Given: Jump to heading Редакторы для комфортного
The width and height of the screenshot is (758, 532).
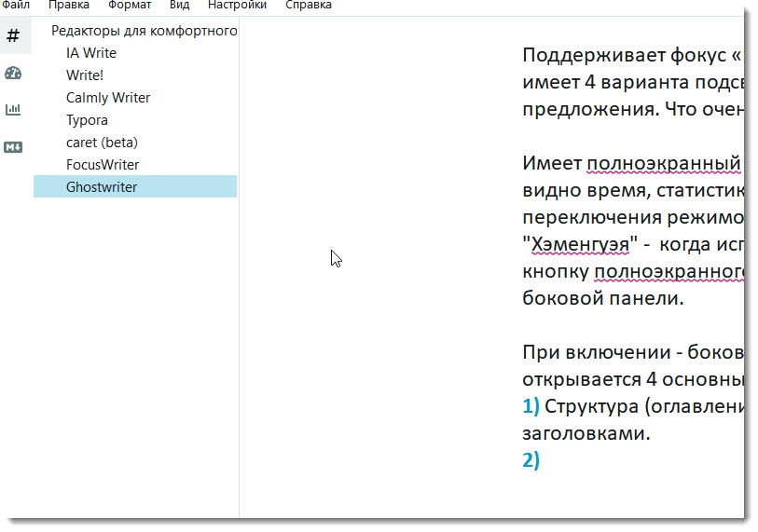Looking at the screenshot, I should tap(145, 31).
